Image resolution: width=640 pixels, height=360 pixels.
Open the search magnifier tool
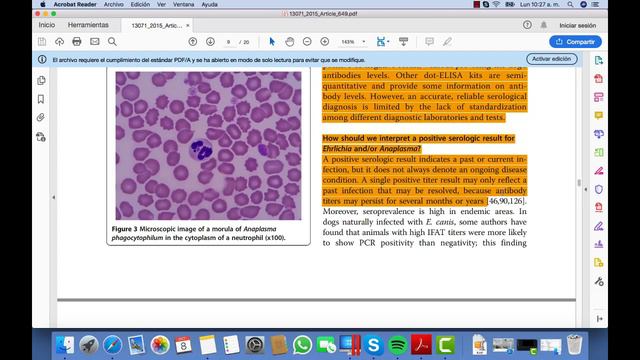point(112,42)
